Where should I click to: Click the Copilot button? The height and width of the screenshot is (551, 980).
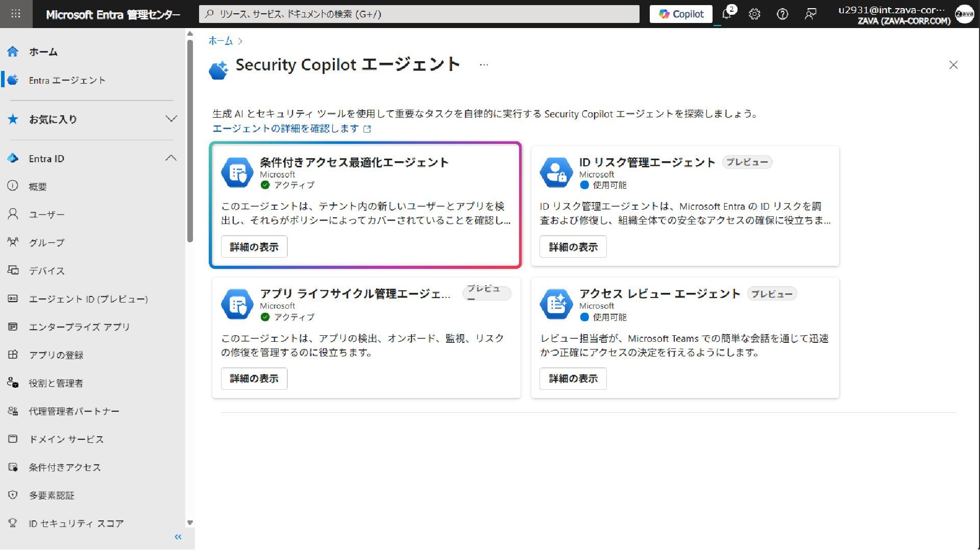click(681, 14)
